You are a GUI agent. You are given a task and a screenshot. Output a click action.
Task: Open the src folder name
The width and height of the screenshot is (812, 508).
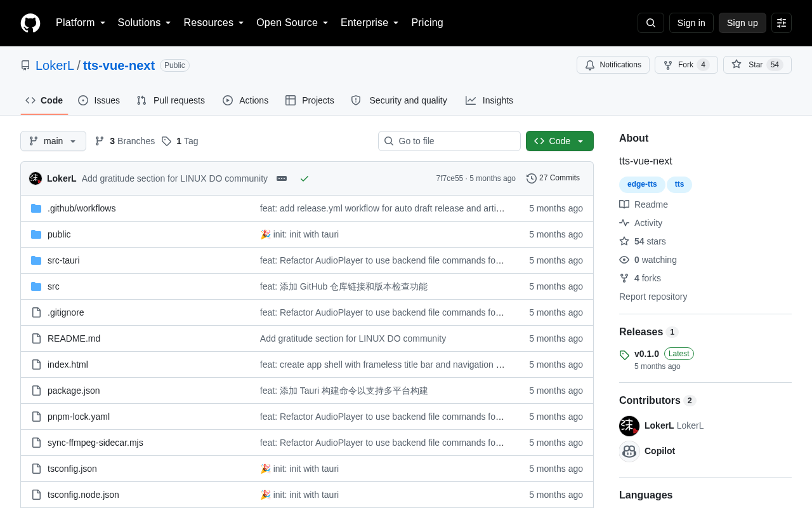point(53,286)
